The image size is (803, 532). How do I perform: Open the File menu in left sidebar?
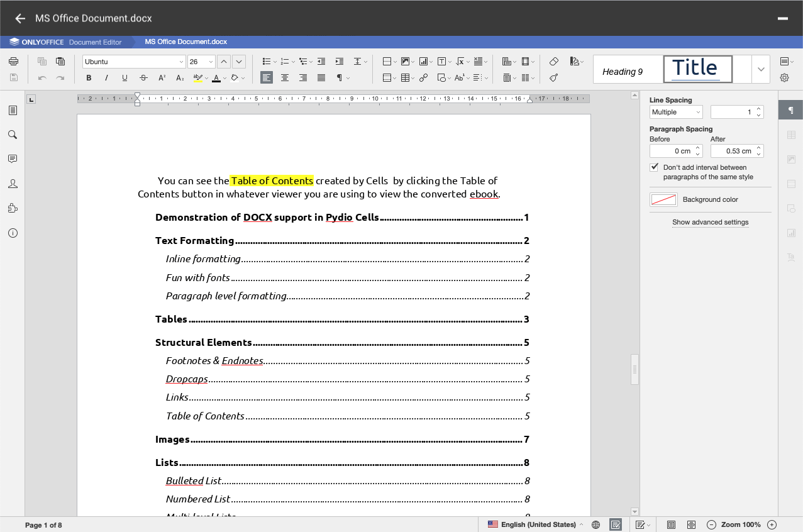coord(13,110)
